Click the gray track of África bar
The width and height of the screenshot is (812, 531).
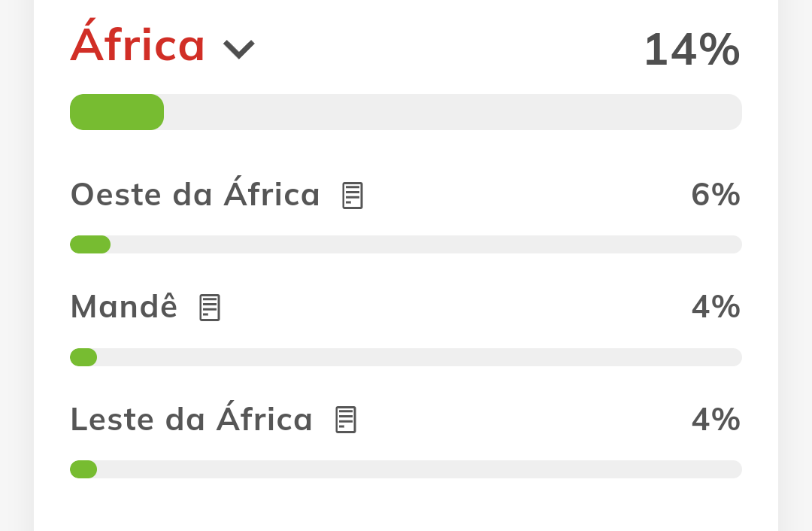coord(453,112)
